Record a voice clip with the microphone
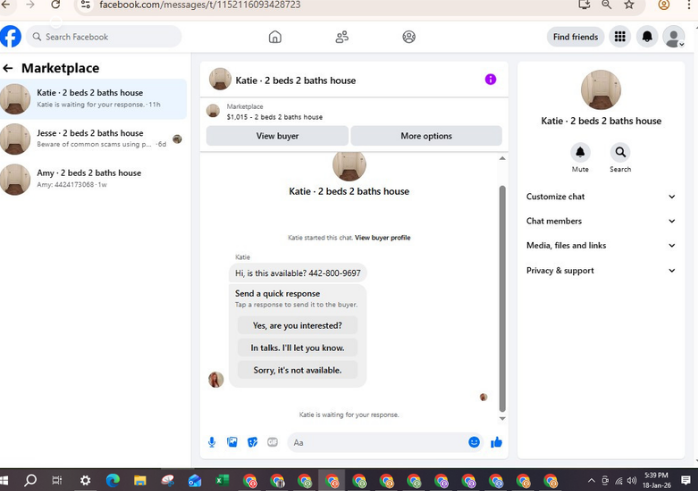Screen dimensions: 698x491 tap(212, 442)
